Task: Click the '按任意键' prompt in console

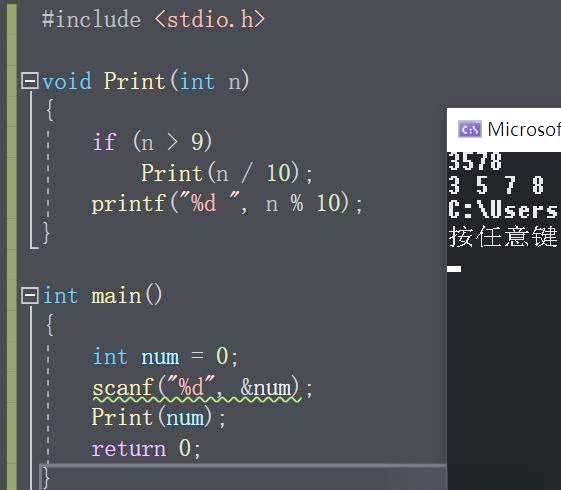Action: point(503,236)
